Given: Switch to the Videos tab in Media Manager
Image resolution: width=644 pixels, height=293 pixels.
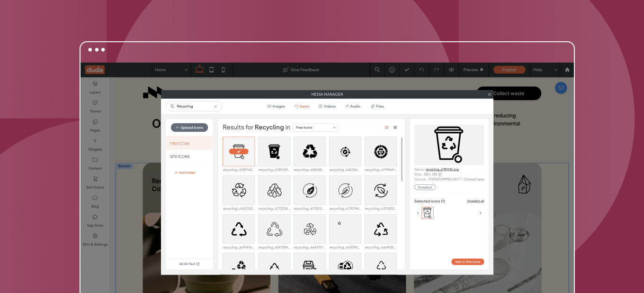Looking at the screenshot, I should pos(327,106).
